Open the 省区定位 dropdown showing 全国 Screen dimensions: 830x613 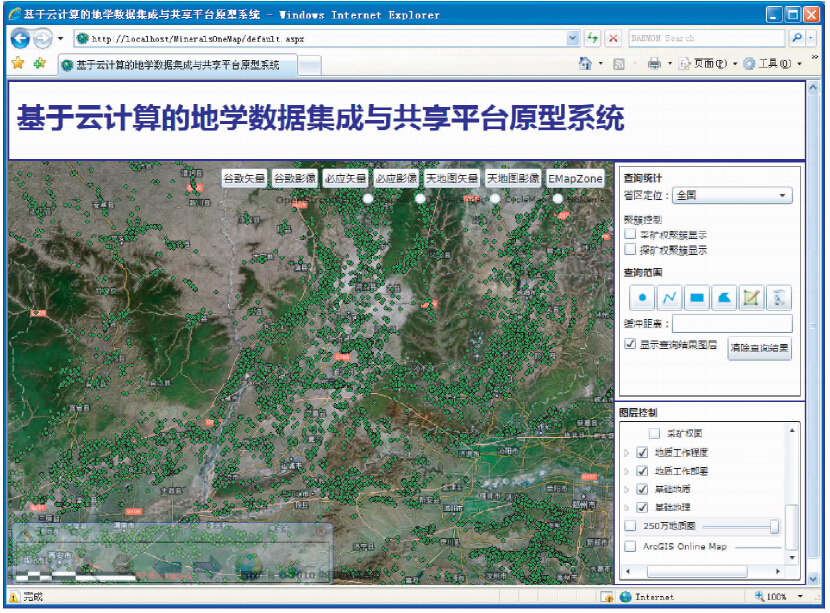pyautogui.click(x=733, y=196)
